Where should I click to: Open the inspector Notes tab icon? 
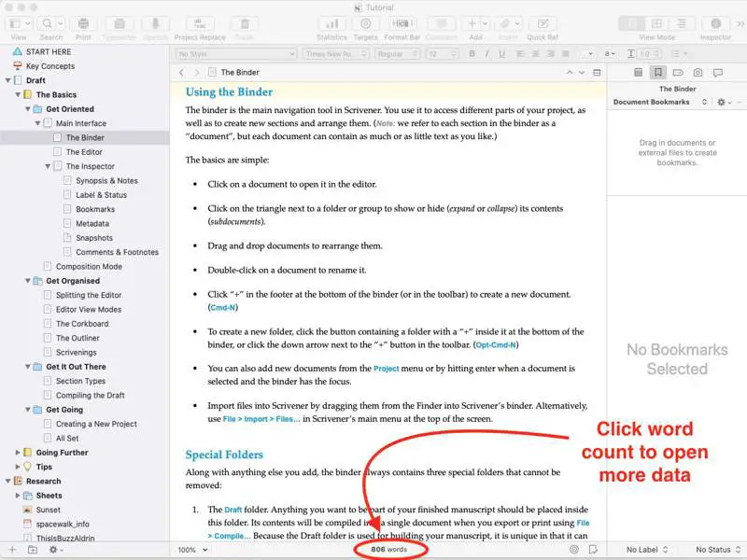(x=639, y=73)
